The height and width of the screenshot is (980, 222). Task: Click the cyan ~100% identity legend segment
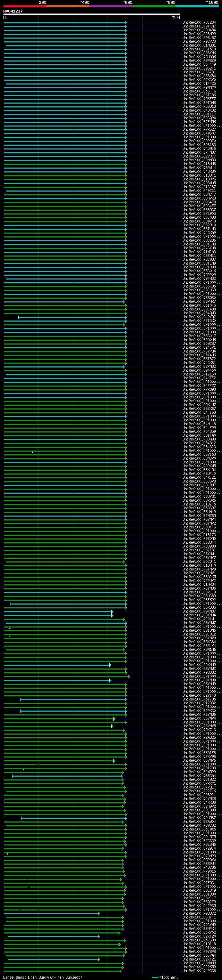click(x=197, y=6)
